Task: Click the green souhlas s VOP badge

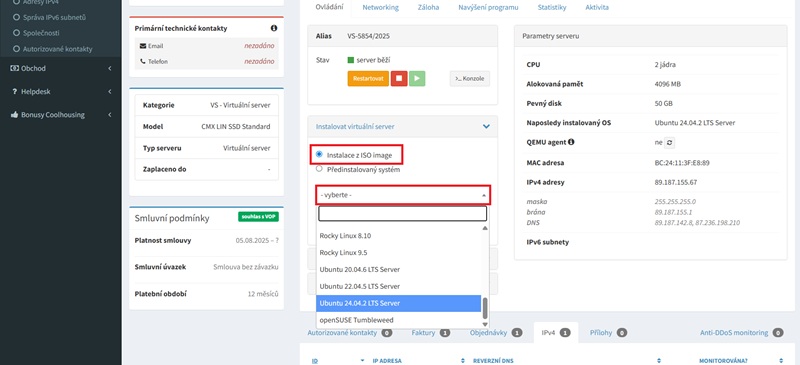Action: 258,217
